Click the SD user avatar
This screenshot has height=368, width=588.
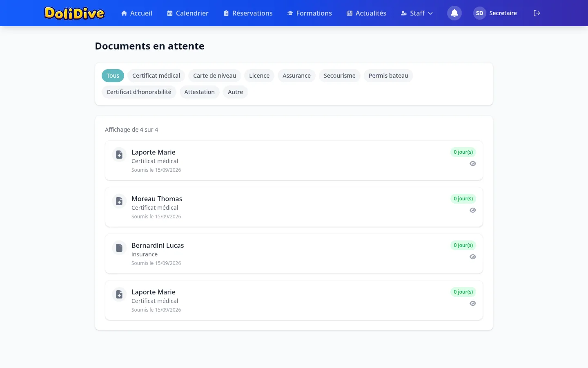pos(479,13)
